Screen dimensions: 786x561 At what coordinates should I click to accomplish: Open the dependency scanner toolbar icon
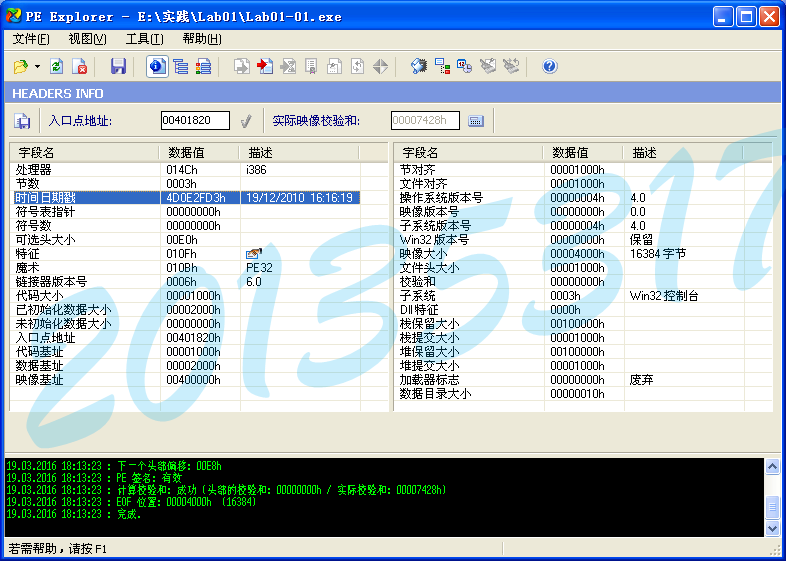coord(442,66)
